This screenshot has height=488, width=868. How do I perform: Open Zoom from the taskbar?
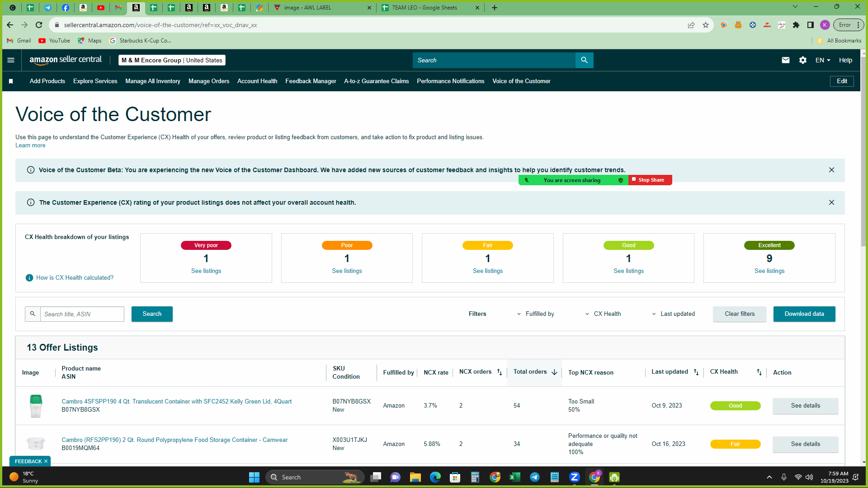(x=574, y=477)
